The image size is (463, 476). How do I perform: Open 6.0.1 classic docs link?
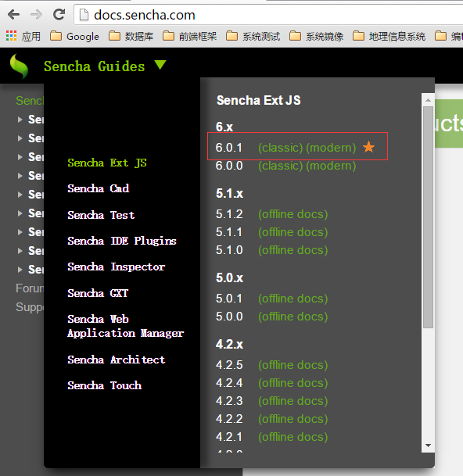tap(281, 148)
